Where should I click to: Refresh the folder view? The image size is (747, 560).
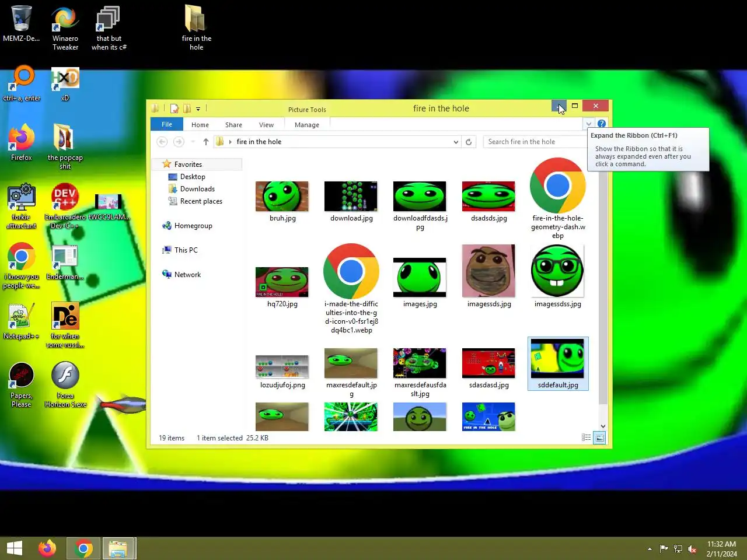pos(469,142)
